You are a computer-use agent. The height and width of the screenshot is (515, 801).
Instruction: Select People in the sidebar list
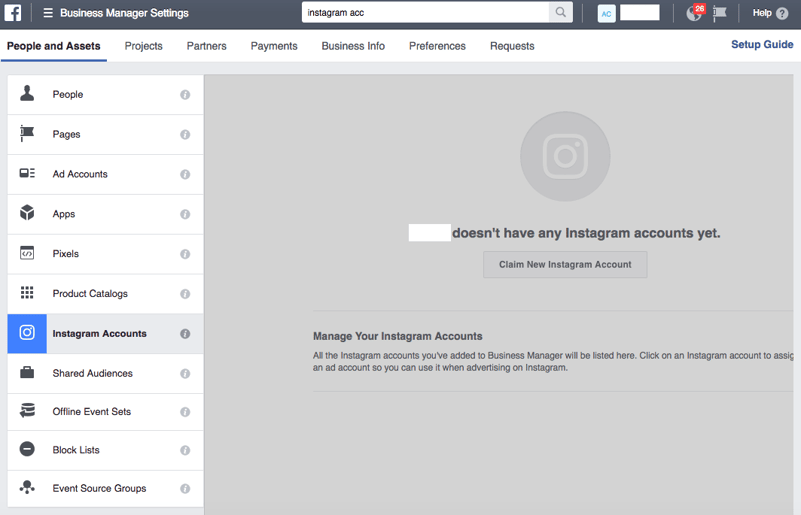pos(105,95)
